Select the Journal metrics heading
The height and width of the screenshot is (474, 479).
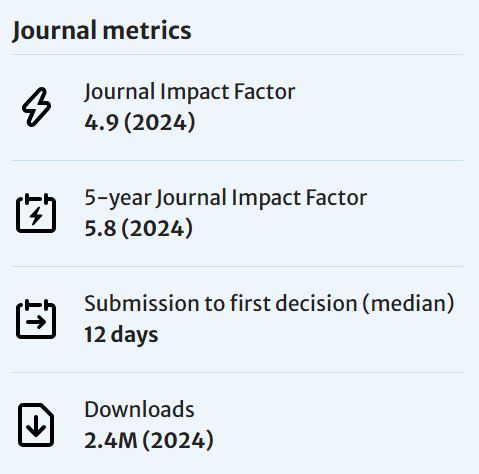102,31
